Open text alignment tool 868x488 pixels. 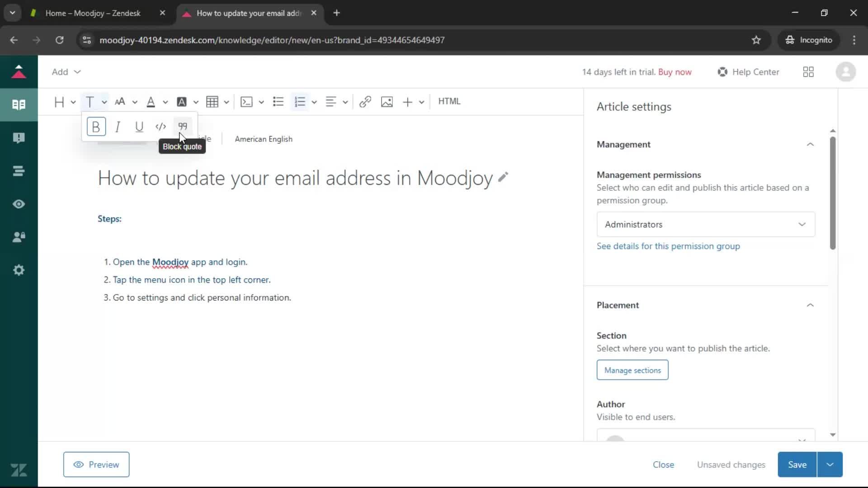coord(331,102)
